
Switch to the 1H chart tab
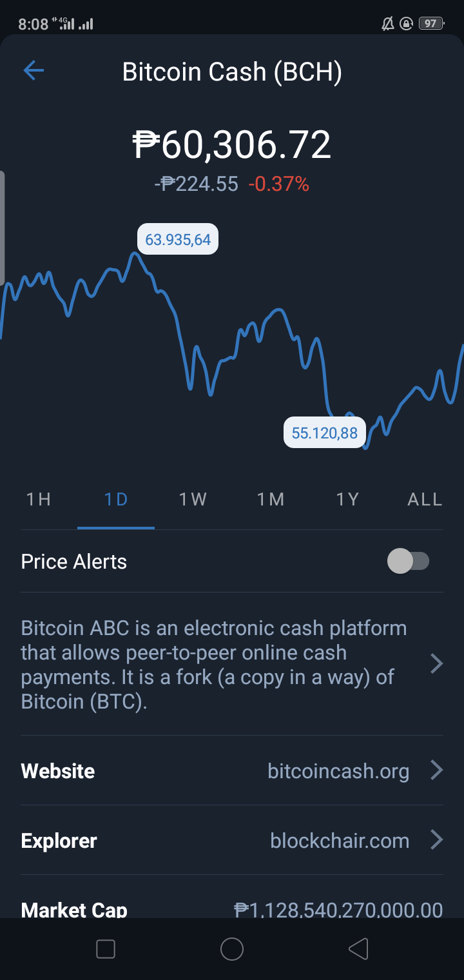(39, 500)
